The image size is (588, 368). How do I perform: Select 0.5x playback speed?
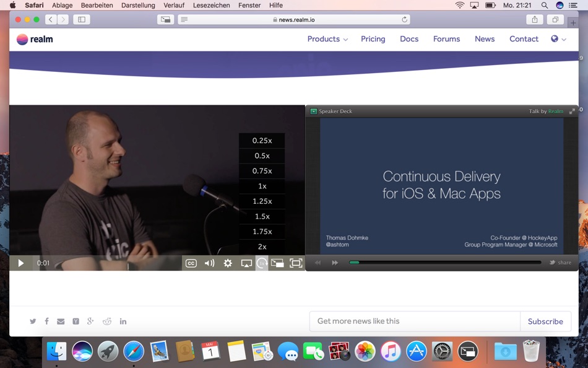261,156
